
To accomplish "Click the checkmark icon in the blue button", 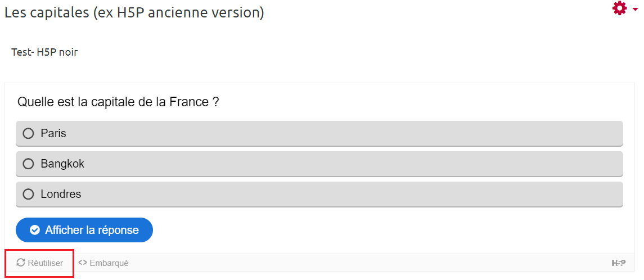I will pyautogui.click(x=35, y=230).
